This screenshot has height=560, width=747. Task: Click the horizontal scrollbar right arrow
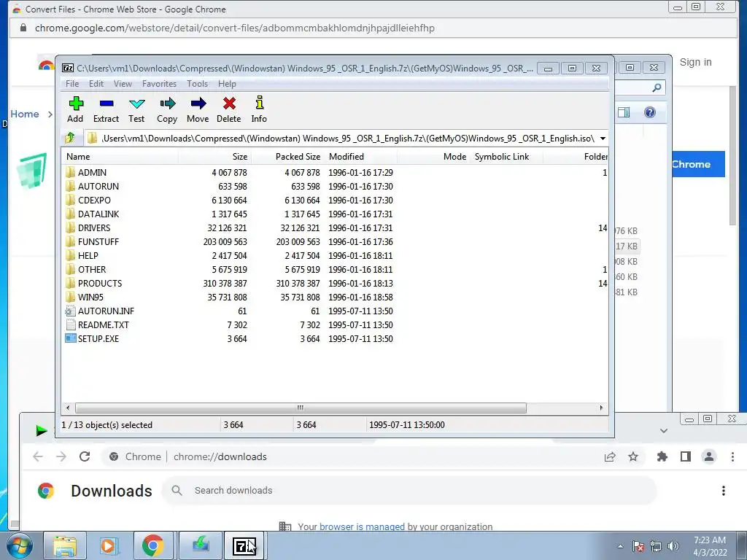click(x=601, y=408)
